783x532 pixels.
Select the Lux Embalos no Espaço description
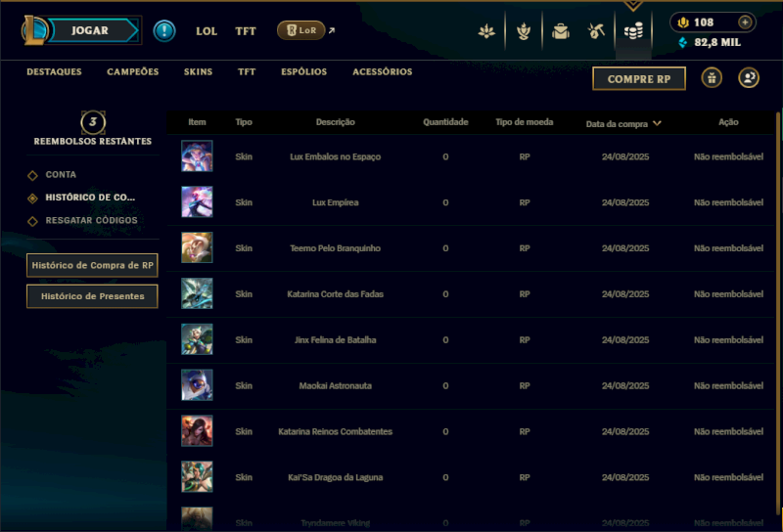335,156
